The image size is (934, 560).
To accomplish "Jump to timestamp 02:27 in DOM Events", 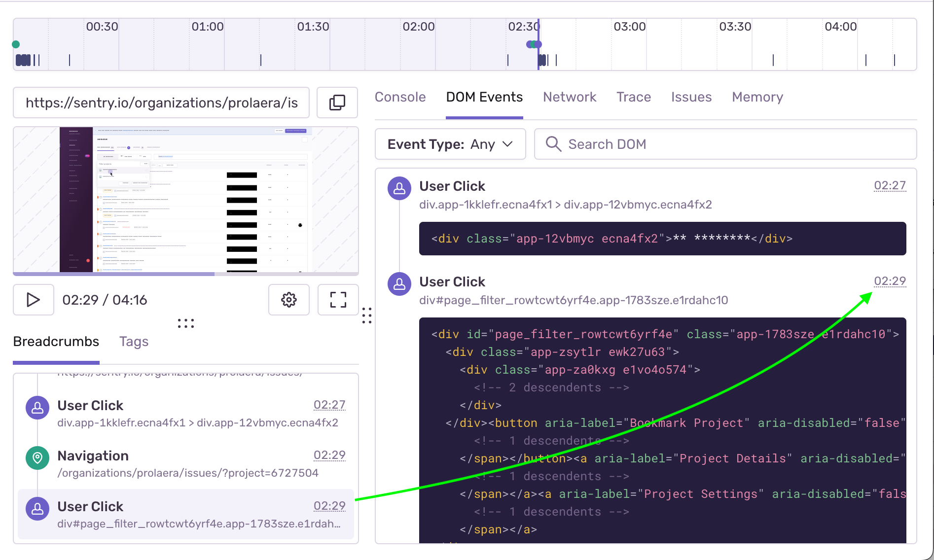I will pyautogui.click(x=890, y=185).
